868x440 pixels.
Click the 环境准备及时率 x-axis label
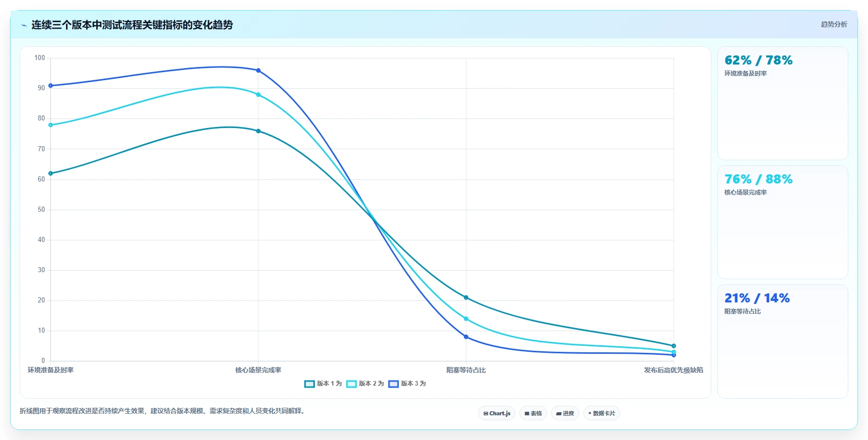(x=50, y=370)
